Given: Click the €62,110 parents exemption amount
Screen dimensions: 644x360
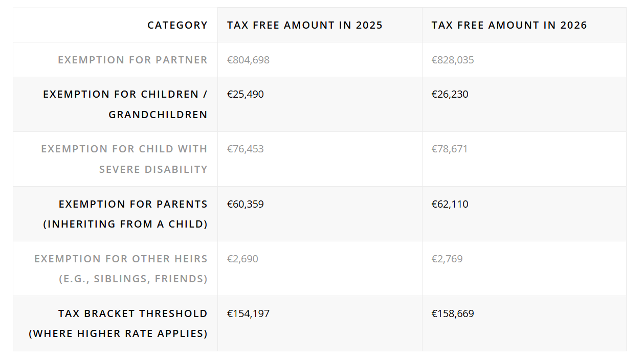Looking at the screenshot, I should pos(450,204).
